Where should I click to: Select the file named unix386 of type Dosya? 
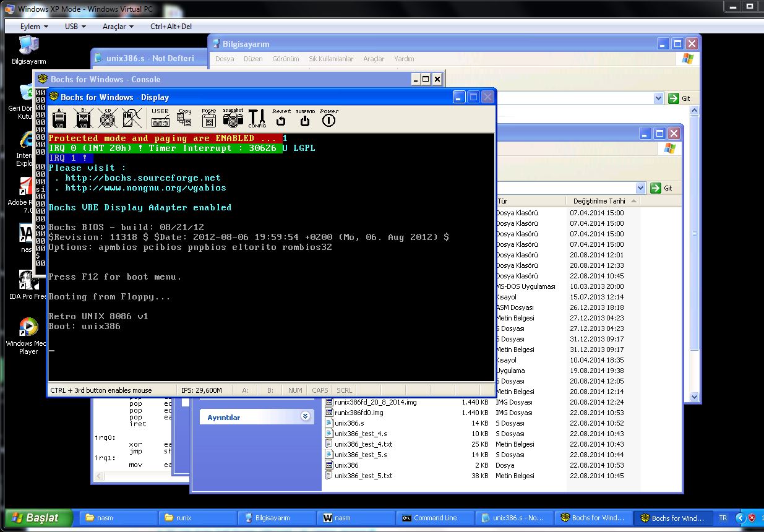pos(346,465)
